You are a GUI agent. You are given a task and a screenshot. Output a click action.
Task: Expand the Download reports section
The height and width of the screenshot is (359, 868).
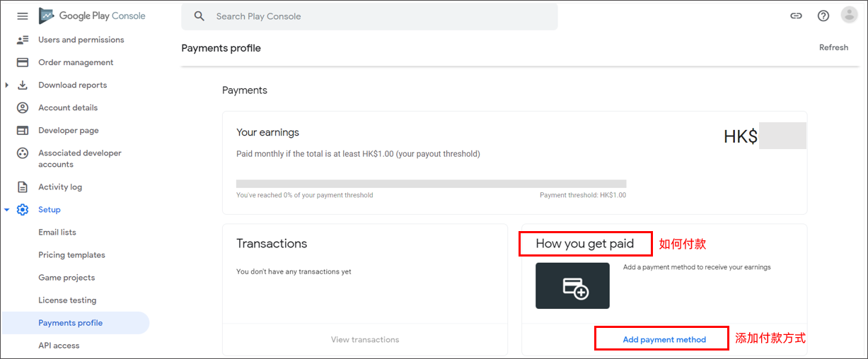pos(7,85)
